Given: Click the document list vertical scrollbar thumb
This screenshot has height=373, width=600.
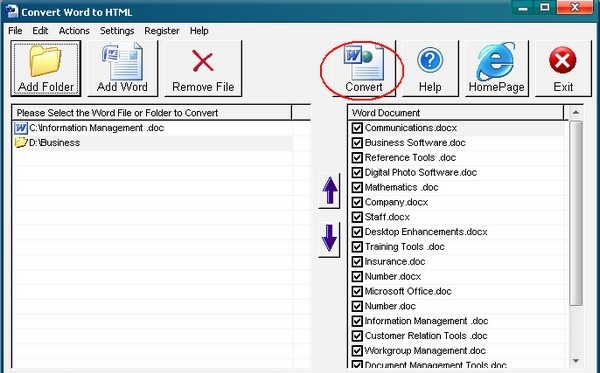Looking at the screenshot, I should click(x=576, y=213).
